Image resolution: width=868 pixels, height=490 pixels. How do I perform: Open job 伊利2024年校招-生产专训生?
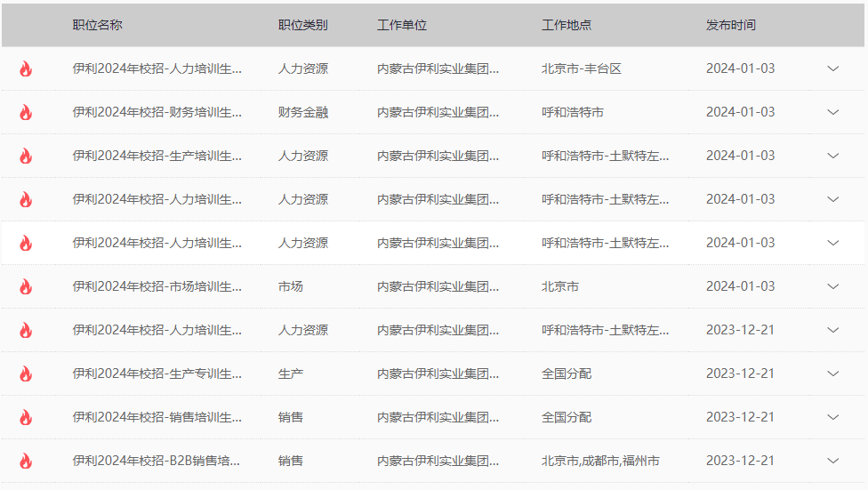(x=157, y=374)
